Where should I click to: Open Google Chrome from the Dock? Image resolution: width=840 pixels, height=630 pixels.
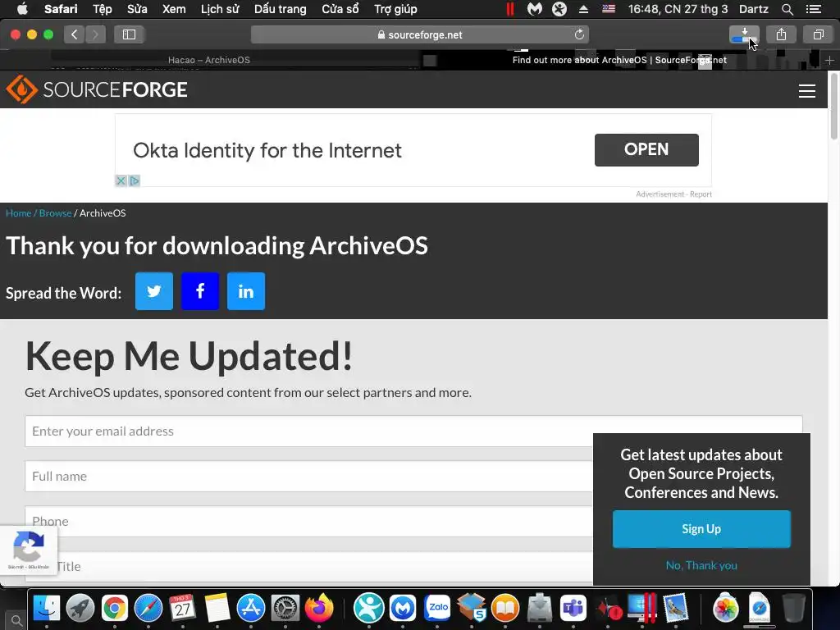tap(115, 608)
